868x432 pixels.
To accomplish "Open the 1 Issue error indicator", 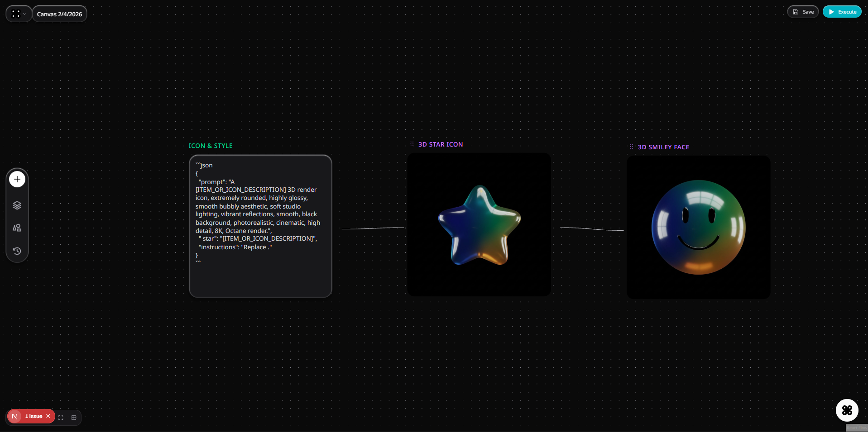I will pos(34,416).
